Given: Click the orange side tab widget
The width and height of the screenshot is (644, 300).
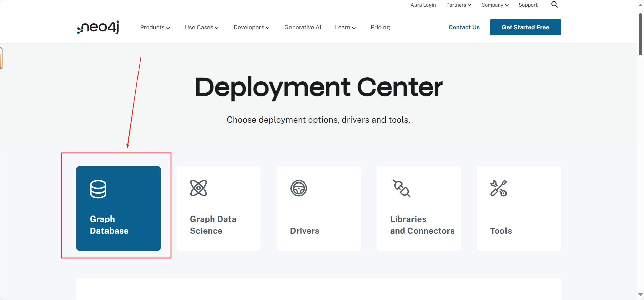Looking at the screenshot, I should pos(1,58).
